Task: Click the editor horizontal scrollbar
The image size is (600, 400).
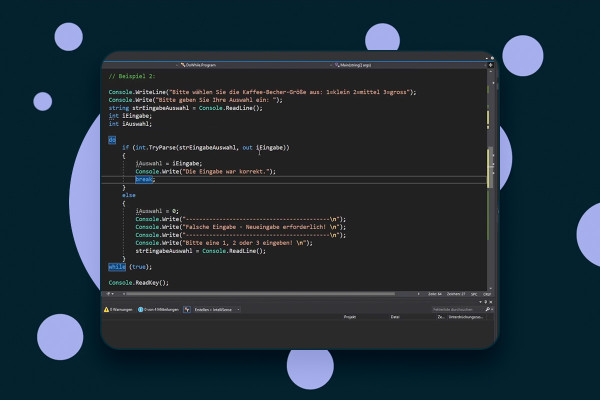Action: (x=260, y=294)
